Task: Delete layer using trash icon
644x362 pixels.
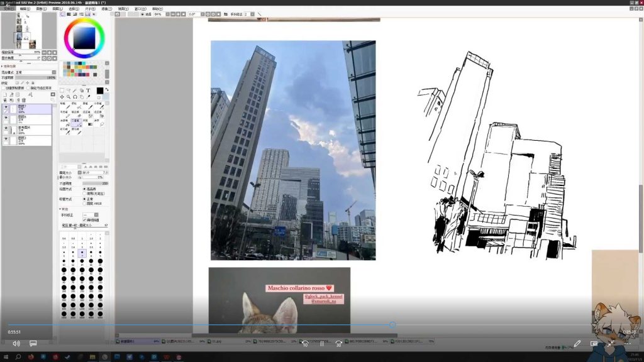Action: pyautogui.click(x=23, y=100)
